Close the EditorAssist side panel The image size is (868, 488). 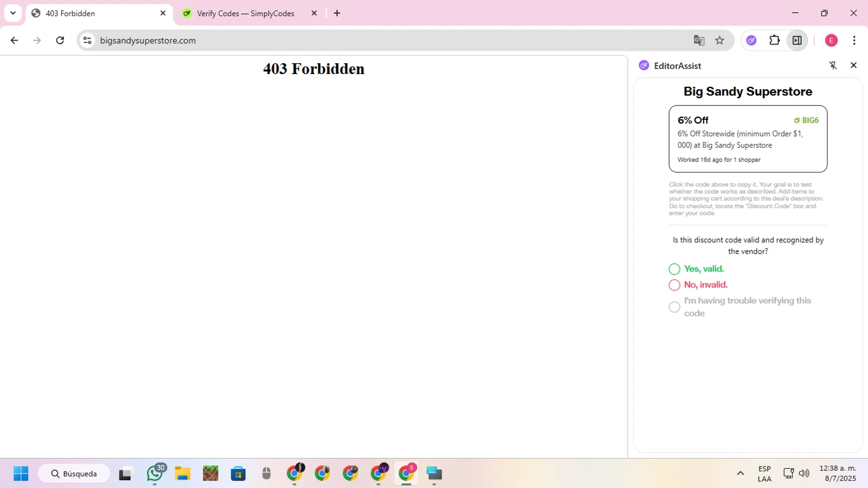[x=854, y=65]
